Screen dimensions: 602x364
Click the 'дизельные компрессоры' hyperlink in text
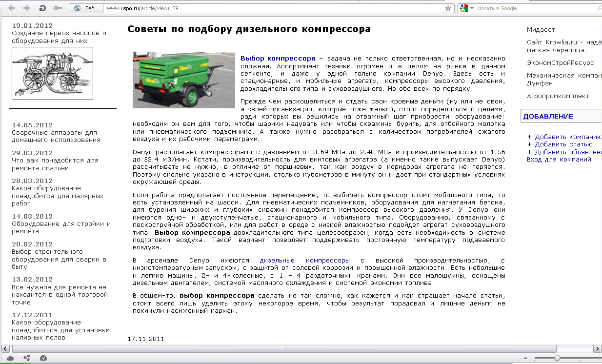click(x=304, y=261)
